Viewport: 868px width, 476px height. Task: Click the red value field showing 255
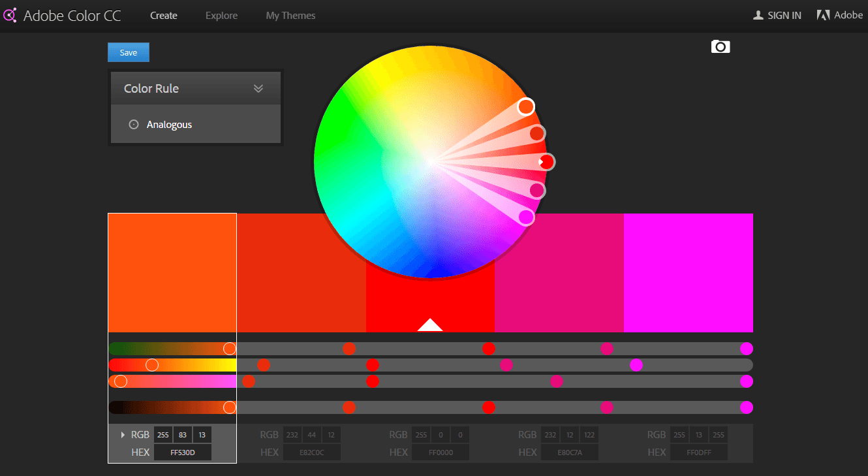point(163,435)
